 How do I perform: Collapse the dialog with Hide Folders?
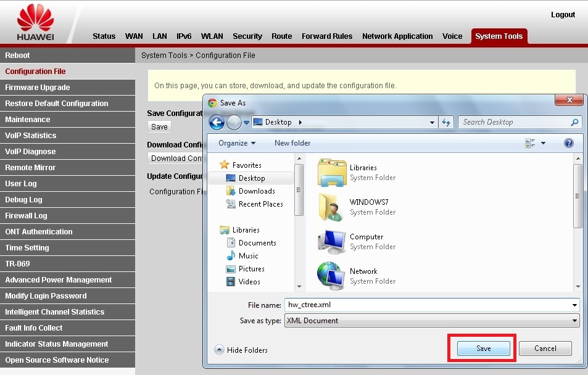[x=241, y=350]
